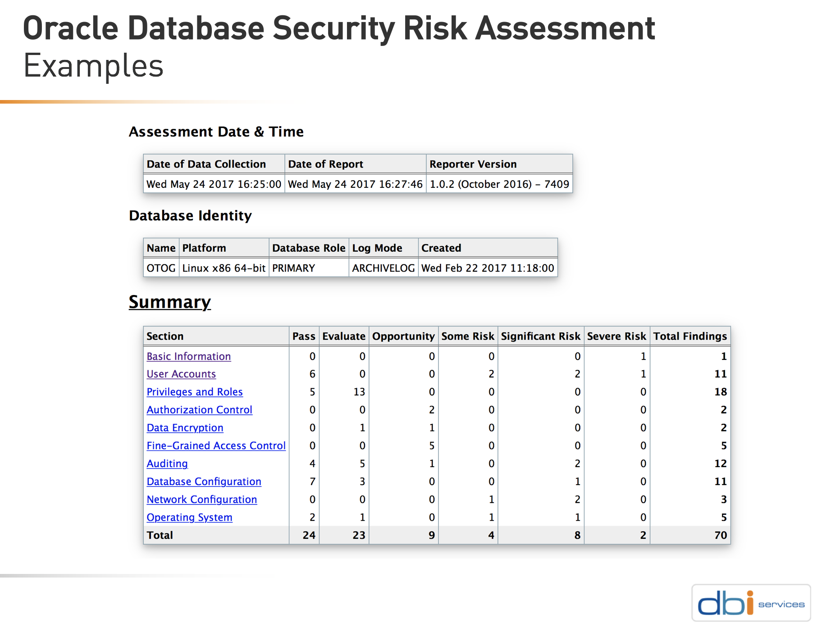Click Privileges and Roles total 18
Screen dimensions: 840x628
tap(721, 392)
